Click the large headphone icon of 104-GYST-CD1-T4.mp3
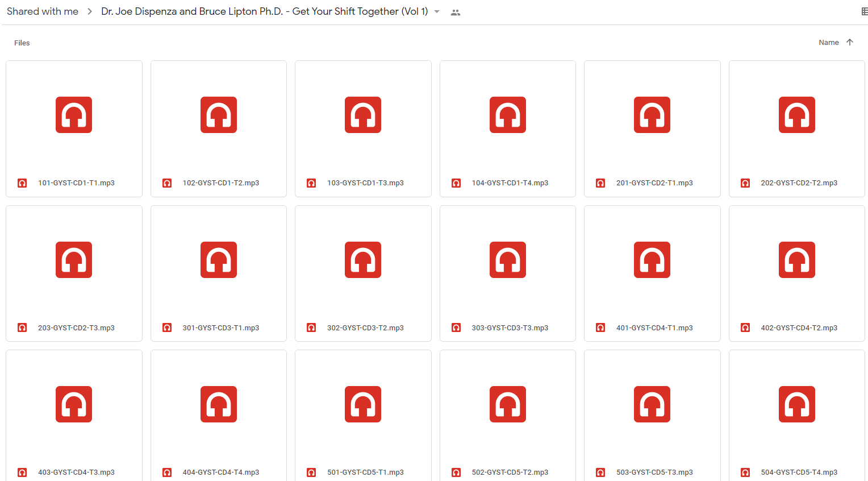Viewport: 868px width, 481px height. [x=508, y=115]
